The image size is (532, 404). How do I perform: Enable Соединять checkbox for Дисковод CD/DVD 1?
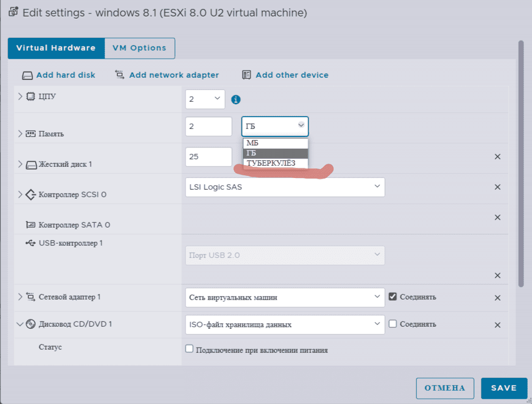tap(393, 324)
